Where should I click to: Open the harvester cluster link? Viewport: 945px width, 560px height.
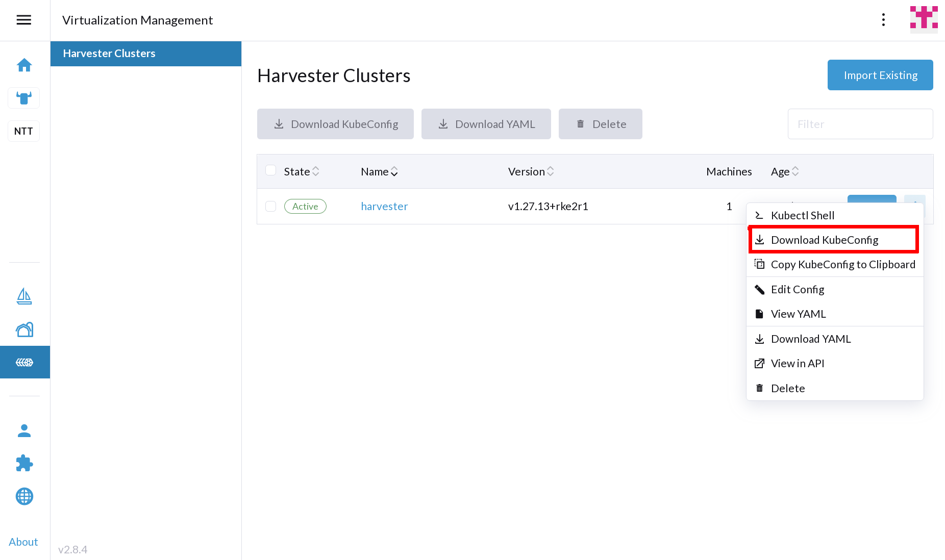coord(384,206)
